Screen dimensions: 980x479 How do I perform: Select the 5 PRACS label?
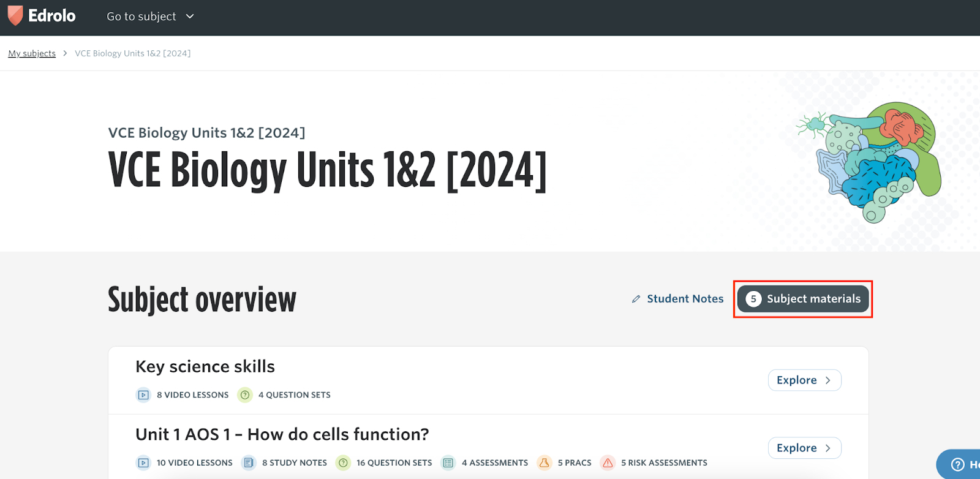click(575, 463)
